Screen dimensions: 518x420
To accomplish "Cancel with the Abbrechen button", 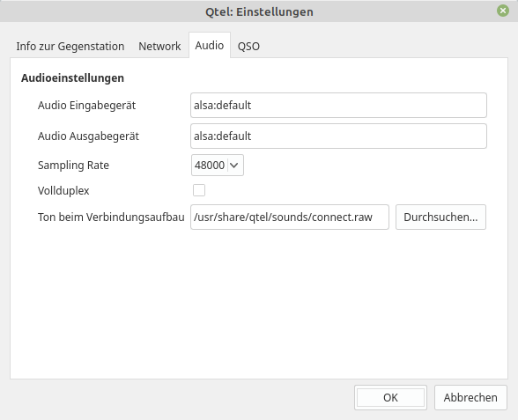I will tap(470, 398).
